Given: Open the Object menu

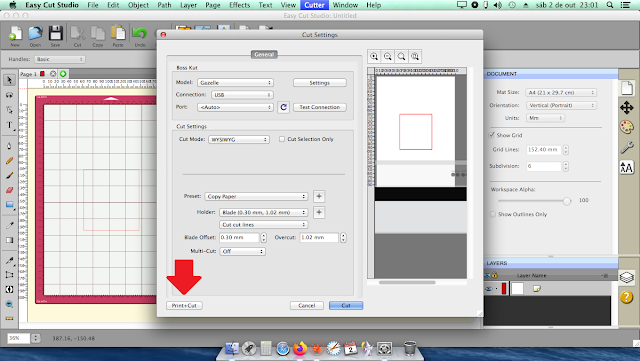Looking at the screenshot, I should (138, 5).
